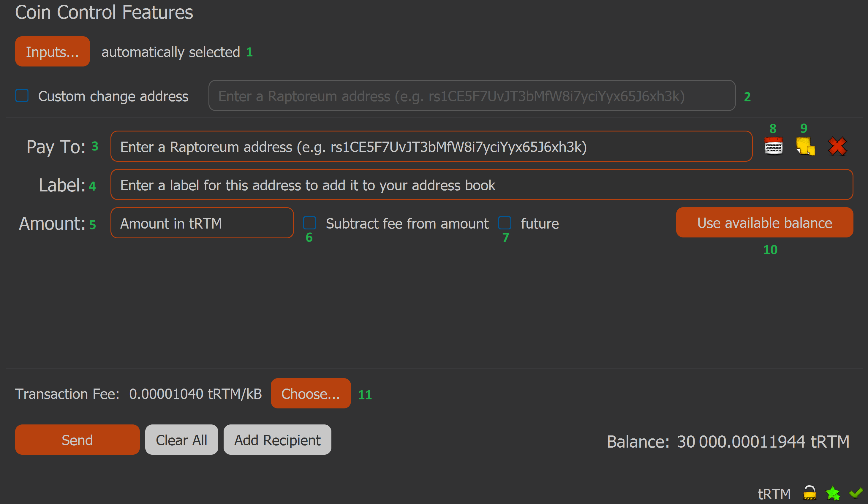Click the Amount in tRTM field
868x504 pixels.
(202, 223)
